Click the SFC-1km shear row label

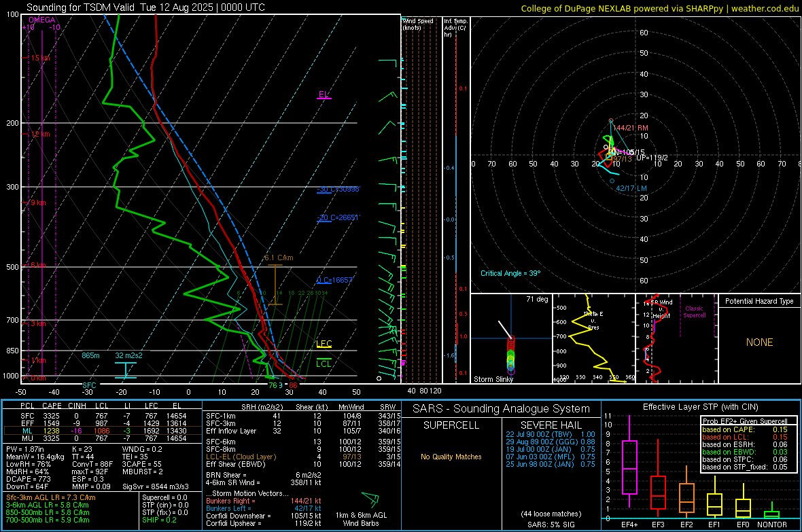click(x=220, y=416)
